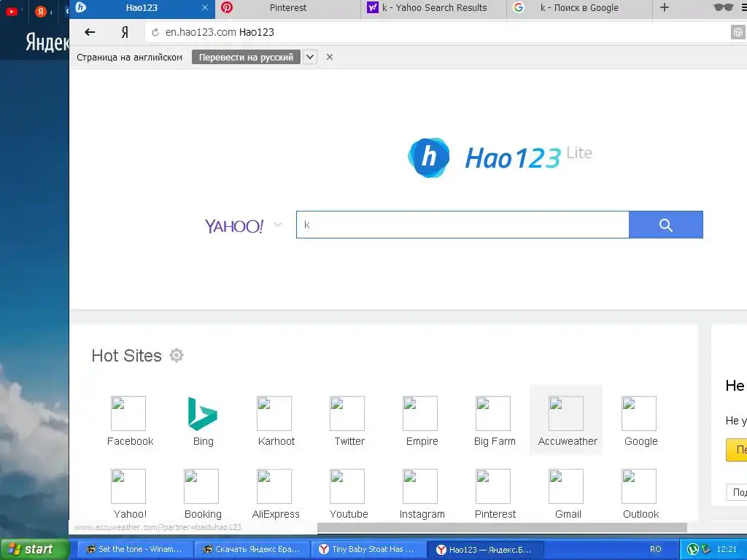The width and height of the screenshot is (747, 560).
Task: Switch to the Pinterest tab
Action: [x=287, y=7]
